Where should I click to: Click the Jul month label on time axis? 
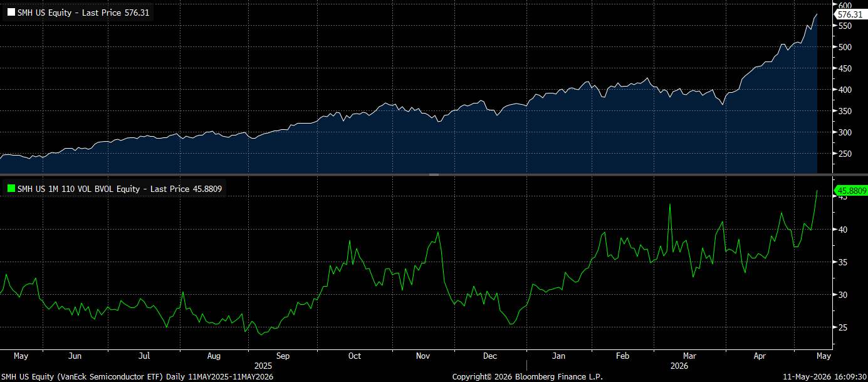(x=144, y=356)
